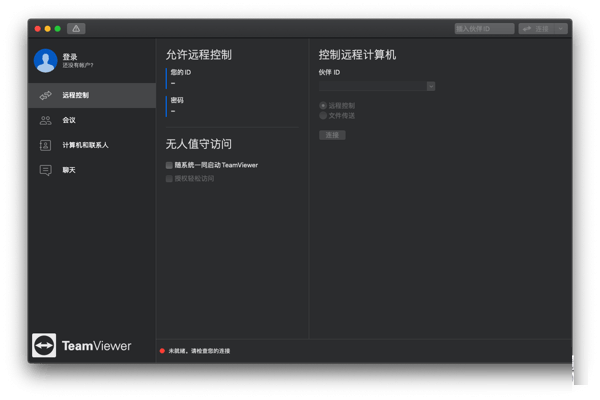600x400 pixels.
Task: Click the remote control arrows icon in sidebar
Action: click(x=46, y=95)
